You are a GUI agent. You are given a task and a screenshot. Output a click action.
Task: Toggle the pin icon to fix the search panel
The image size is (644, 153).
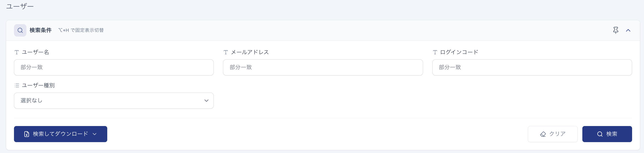616,30
